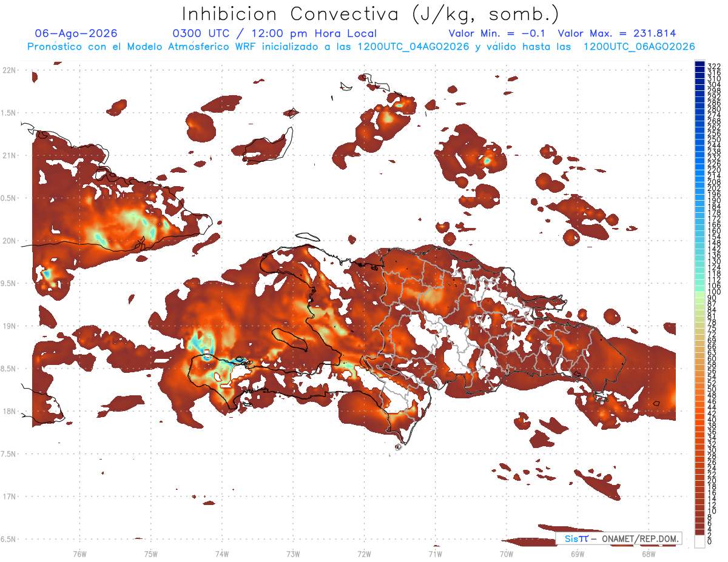Image resolution: width=728 pixels, height=562 pixels.
Task: Click the "69W" longitude label
Action: 578,554
